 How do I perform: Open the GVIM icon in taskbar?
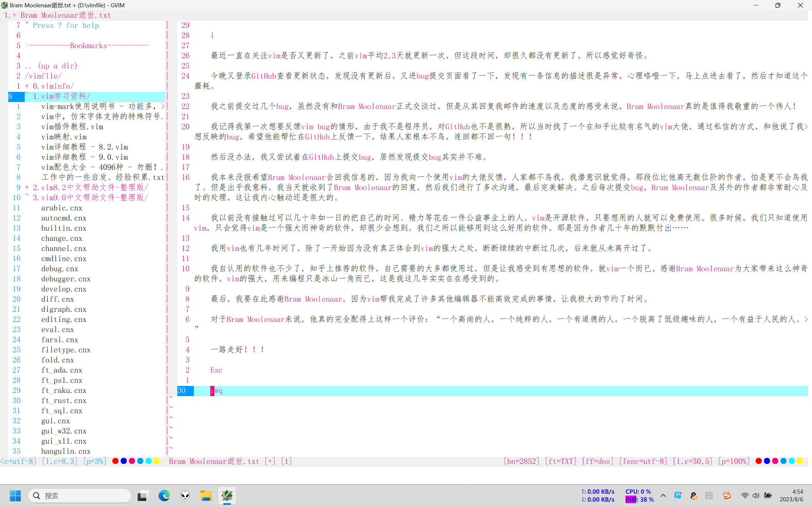tap(227, 496)
